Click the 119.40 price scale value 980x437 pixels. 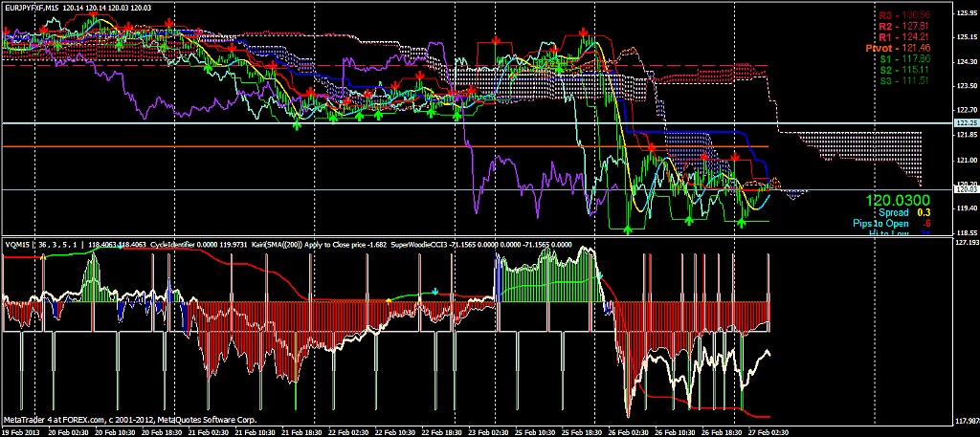click(967, 208)
